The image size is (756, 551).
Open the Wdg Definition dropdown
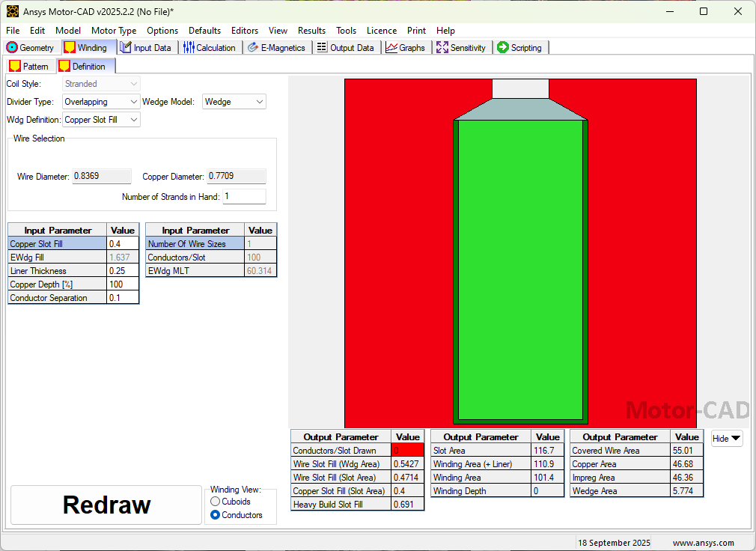click(x=101, y=120)
